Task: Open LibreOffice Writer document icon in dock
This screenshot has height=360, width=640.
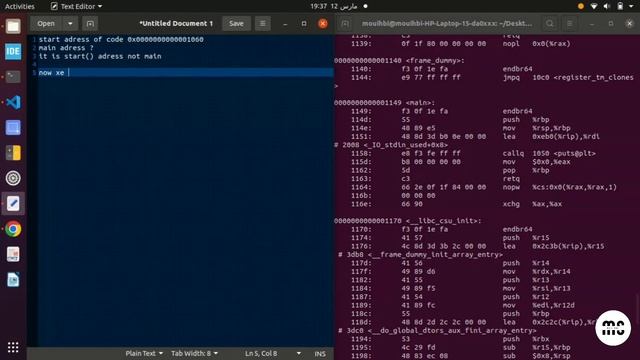Action: (13, 280)
